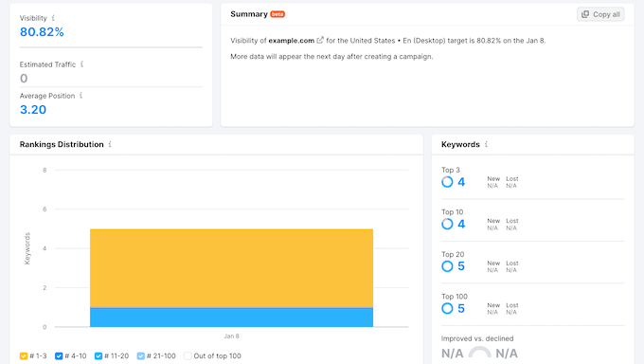Click the beta badge next to Summary

coord(277,14)
